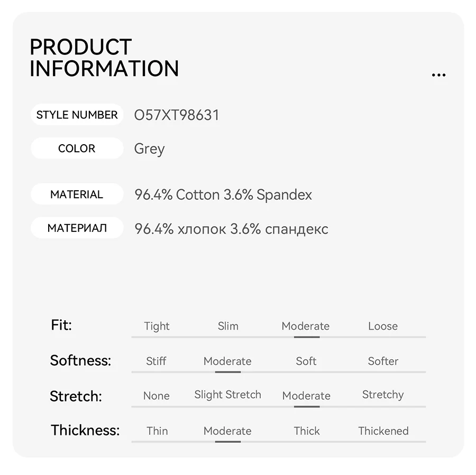
Task: Set Thickness to Thickened
Action: click(x=383, y=431)
